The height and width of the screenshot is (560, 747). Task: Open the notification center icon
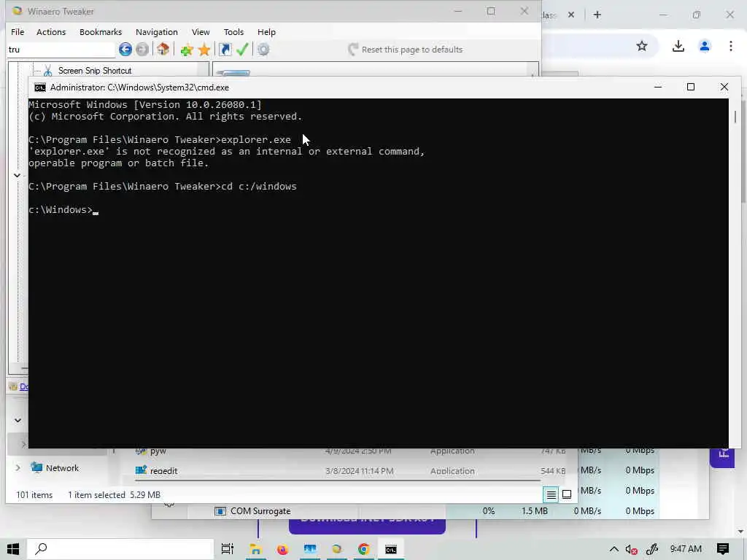(723, 549)
